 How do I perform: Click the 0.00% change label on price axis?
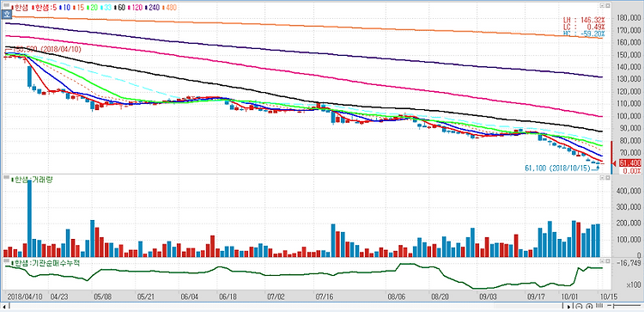click(633, 170)
